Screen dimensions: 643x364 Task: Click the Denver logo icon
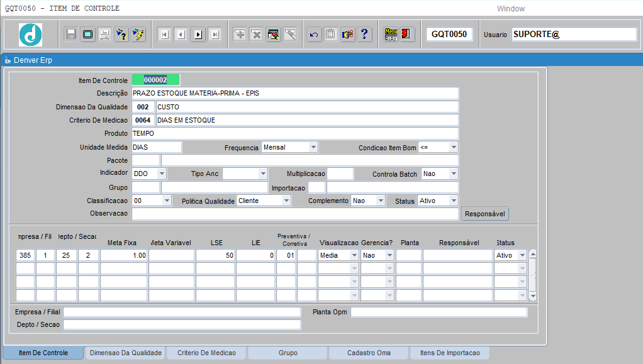pos(30,35)
